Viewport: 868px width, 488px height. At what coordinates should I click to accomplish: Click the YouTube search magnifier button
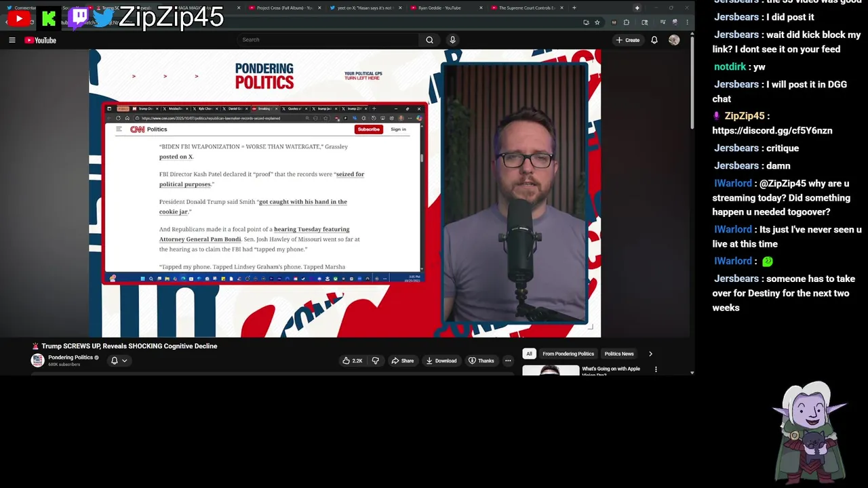coord(429,40)
